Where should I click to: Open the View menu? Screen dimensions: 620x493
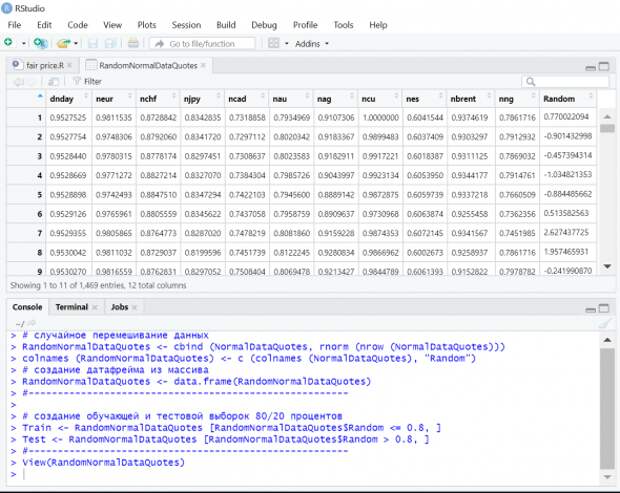(113, 25)
